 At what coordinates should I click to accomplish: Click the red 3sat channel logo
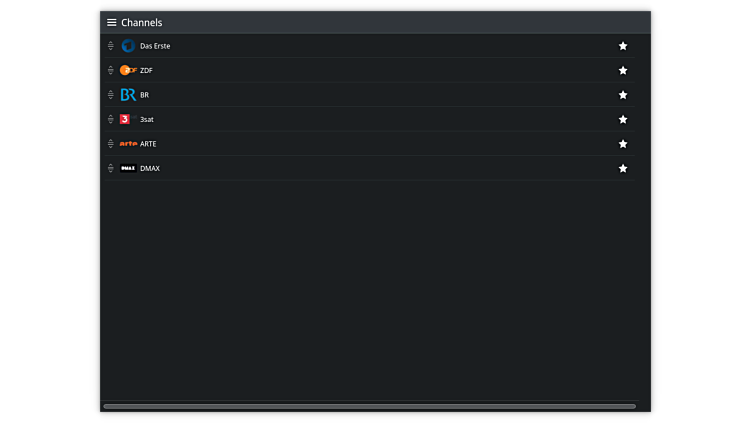[x=126, y=119]
